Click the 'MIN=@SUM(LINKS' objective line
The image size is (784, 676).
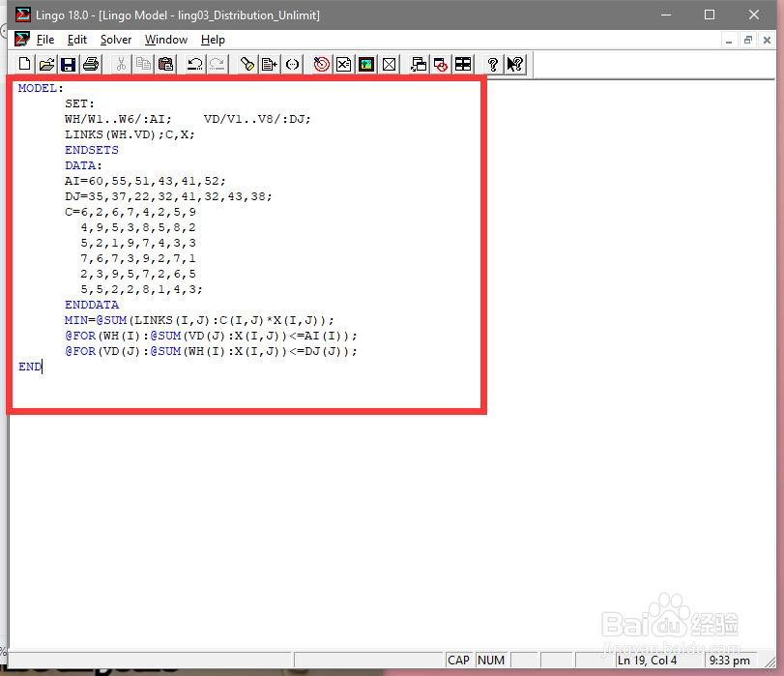pos(199,320)
